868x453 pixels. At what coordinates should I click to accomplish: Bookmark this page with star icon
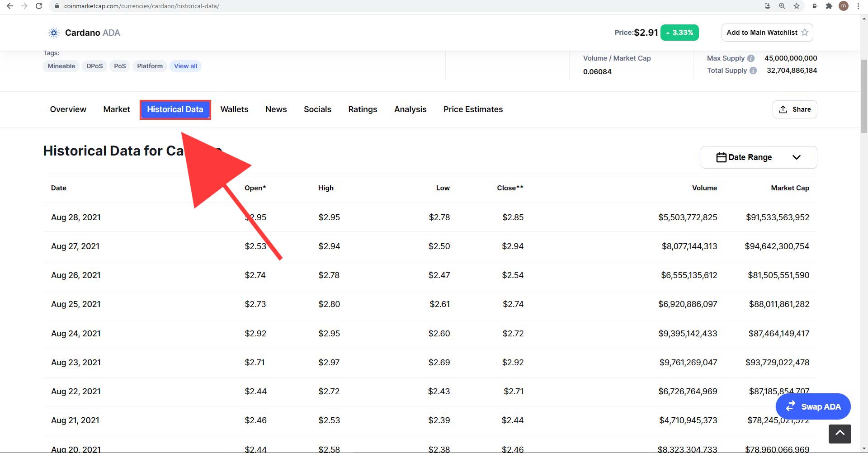[797, 6]
